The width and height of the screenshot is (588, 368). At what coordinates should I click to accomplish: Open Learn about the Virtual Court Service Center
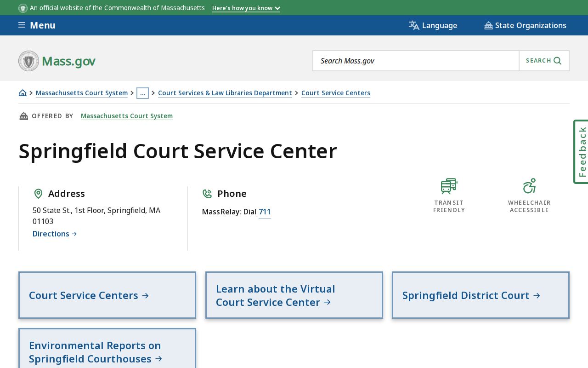click(294, 295)
